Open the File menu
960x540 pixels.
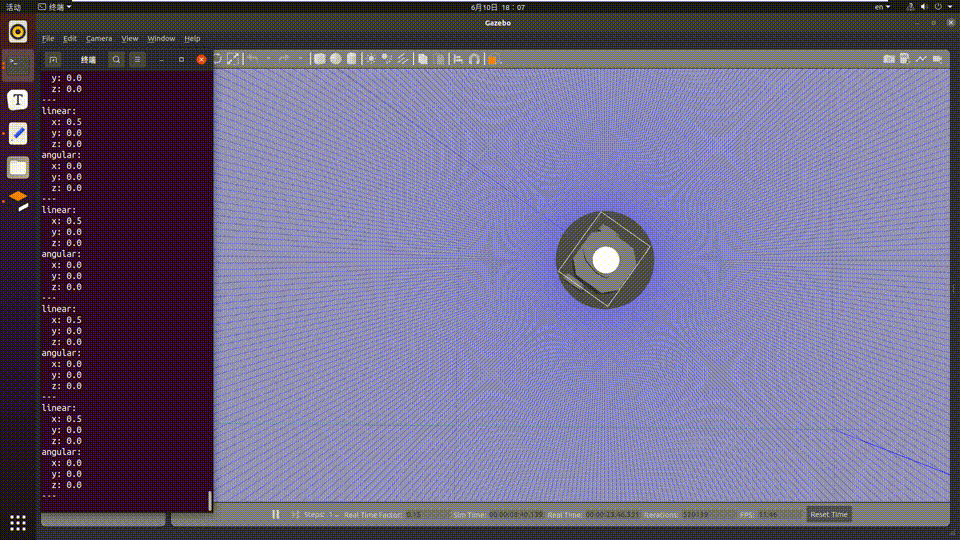(48, 38)
